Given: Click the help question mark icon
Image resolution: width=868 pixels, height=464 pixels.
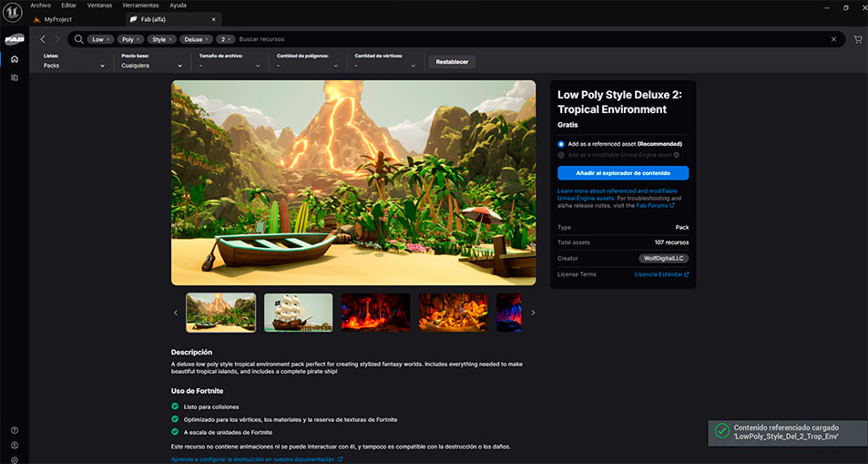Looking at the screenshot, I should coord(15,430).
